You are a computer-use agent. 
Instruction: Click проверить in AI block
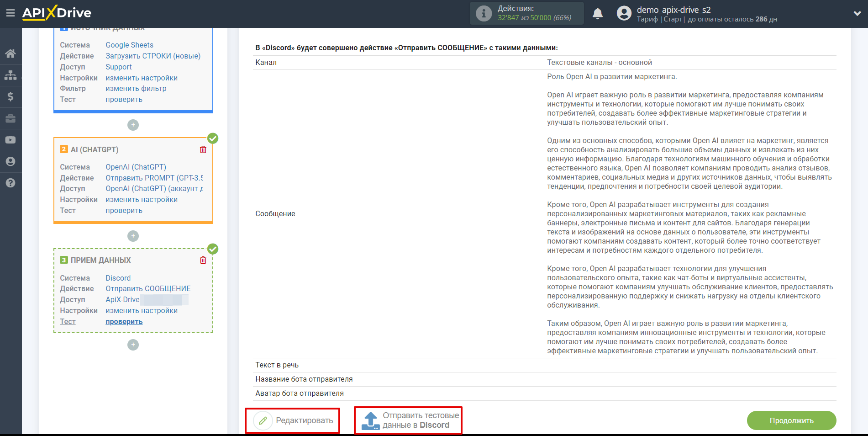tap(124, 210)
